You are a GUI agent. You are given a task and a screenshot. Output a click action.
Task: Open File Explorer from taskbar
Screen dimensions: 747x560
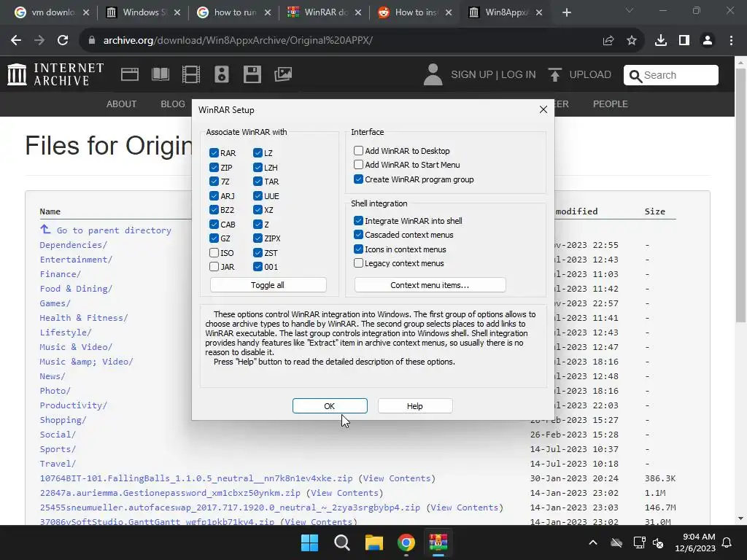pyautogui.click(x=374, y=542)
